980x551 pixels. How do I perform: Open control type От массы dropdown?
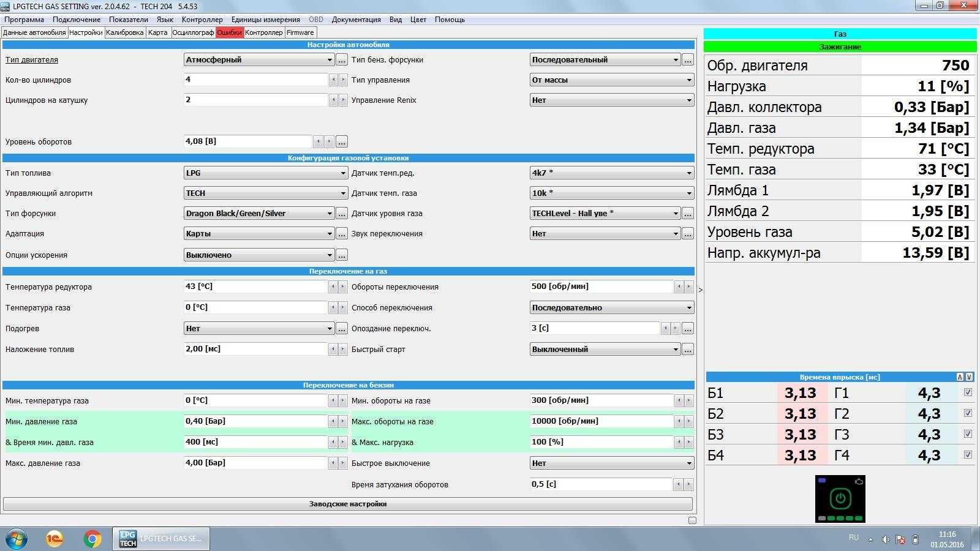pyautogui.click(x=611, y=80)
